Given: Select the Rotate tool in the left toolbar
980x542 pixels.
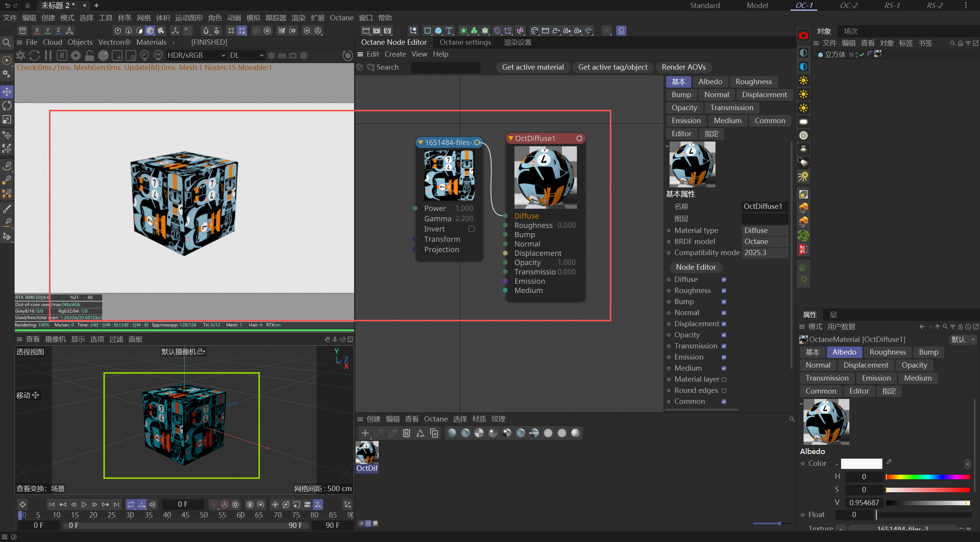Looking at the screenshot, I should click(x=7, y=106).
